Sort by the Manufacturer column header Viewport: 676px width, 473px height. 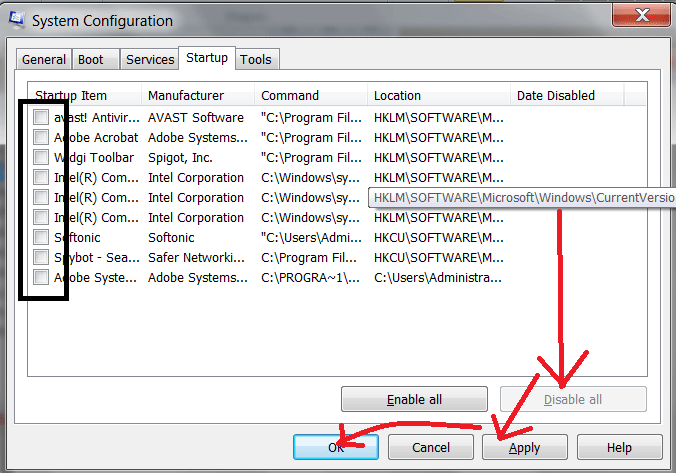click(198, 95)
